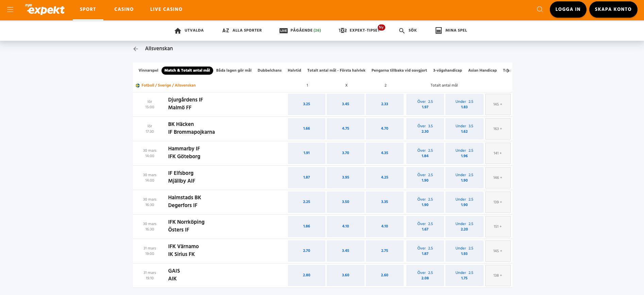Image resolution: width=644 pixels, height=295 pixels.
Task: Pick draw odds 3.60 for GAIS match
Action: [x=345, y=275]
